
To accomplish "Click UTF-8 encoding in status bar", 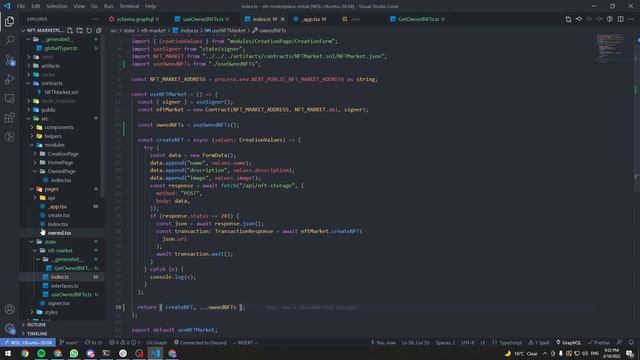I will 468,342.
